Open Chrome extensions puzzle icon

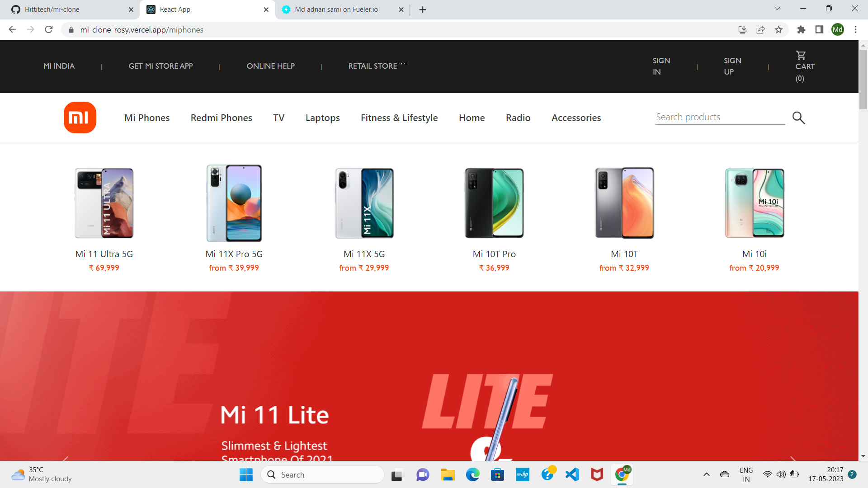click(801, 30)
